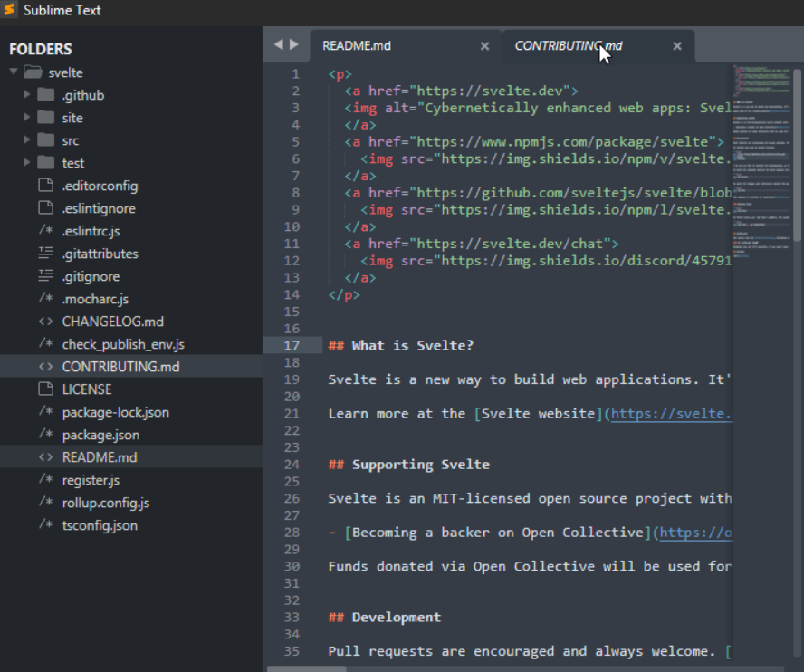Click the '## Supporting Svelte' heading
The height and width of the screenshot is (672, 804).
[409, 465]
